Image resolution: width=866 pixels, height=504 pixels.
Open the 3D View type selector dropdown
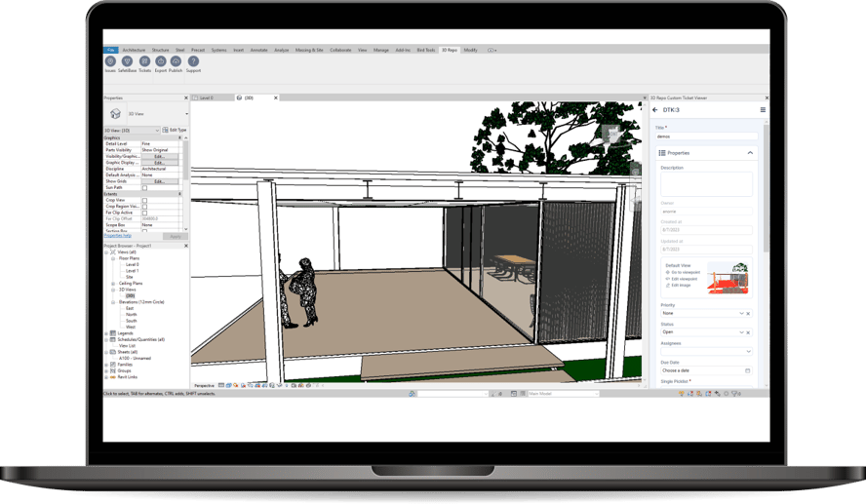tap(186, 114)
